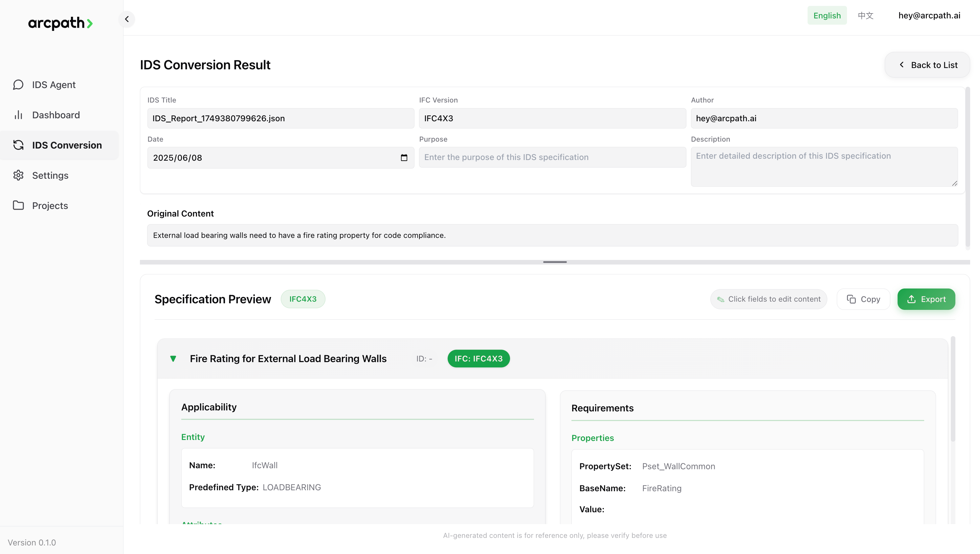The image size is (980, 554).
Task: Switch interface language to 中文
Action: tap(865, 15)
